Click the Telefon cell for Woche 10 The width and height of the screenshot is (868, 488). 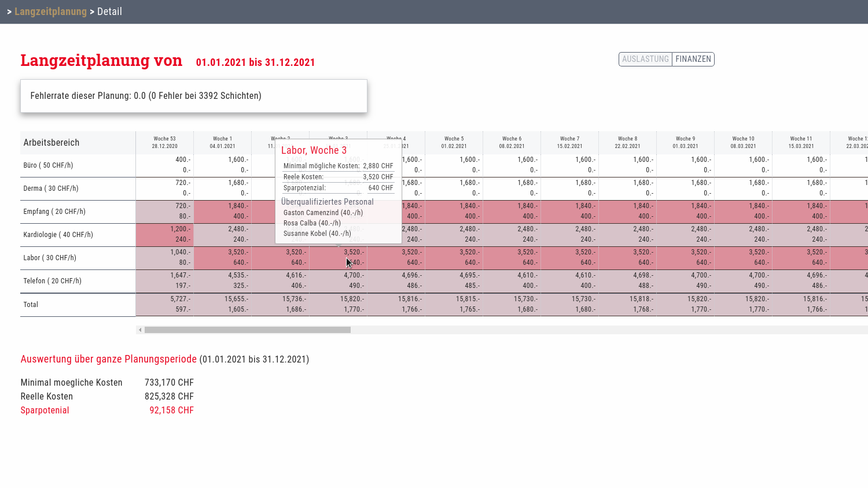[743, 281]
